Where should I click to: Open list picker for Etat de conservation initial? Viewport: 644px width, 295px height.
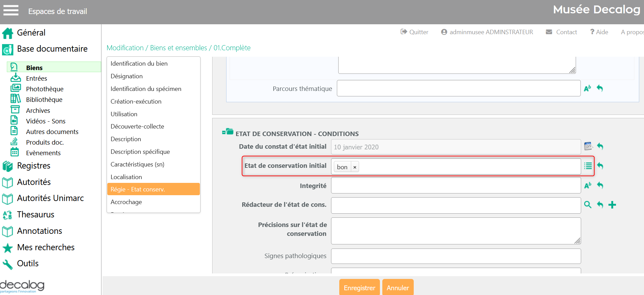(x=588, y=166)
